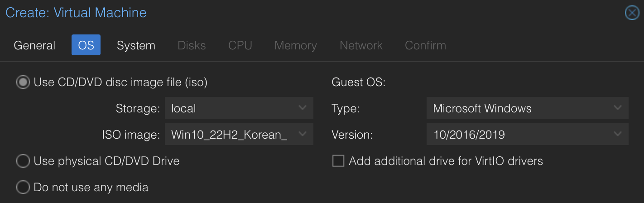644x203 pixels.
Task: Click the Win10_22H2_Korean_ ISO image field text
Action: tap(229, 135)
